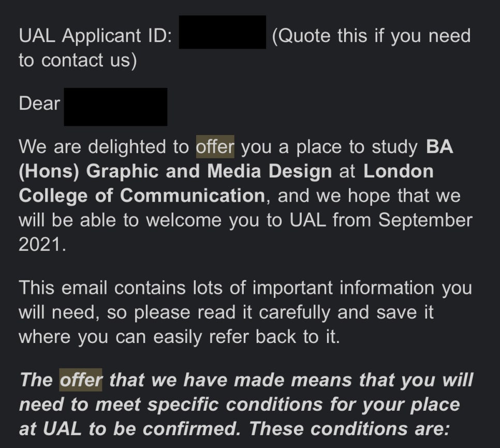Screen dimensions: 500x448
Task: Click the redacted Applicant ID box
Action: point(222,32)
